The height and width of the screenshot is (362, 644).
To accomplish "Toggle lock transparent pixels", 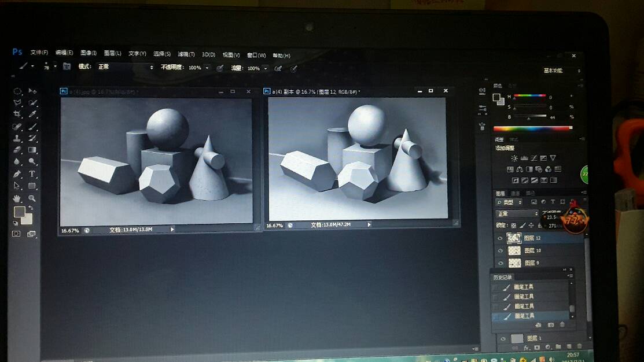I will [513, 226].
